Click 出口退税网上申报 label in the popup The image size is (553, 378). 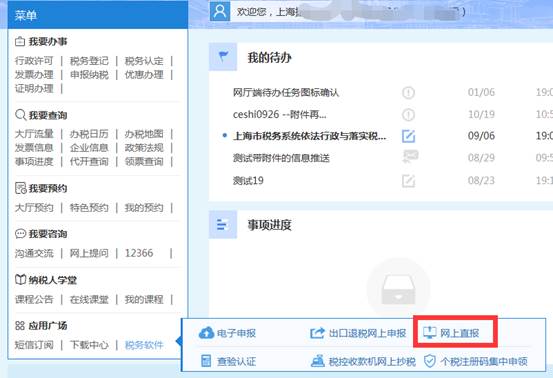(x=367, y=333)
